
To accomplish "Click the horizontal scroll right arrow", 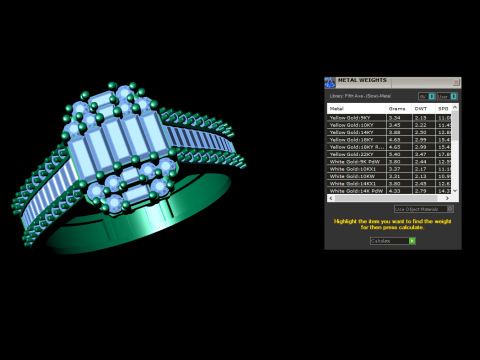I will coord(447,198).
